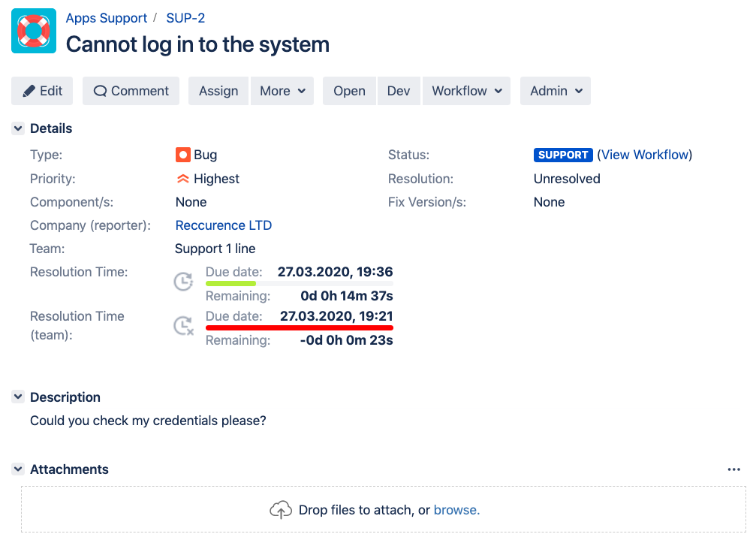Click the Edit button with pencil
Viewport: 756px width, 537px height.
tap(42, 91)
